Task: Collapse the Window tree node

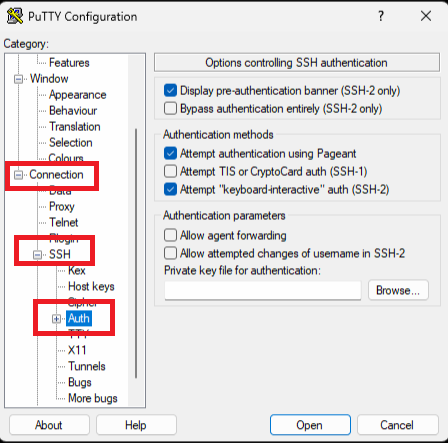Action: 18,79
